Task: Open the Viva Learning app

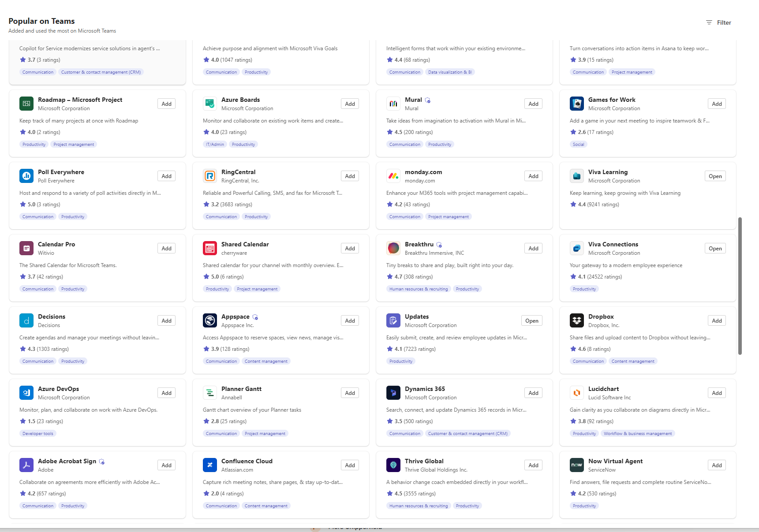Action: click(x=715, y=176)
